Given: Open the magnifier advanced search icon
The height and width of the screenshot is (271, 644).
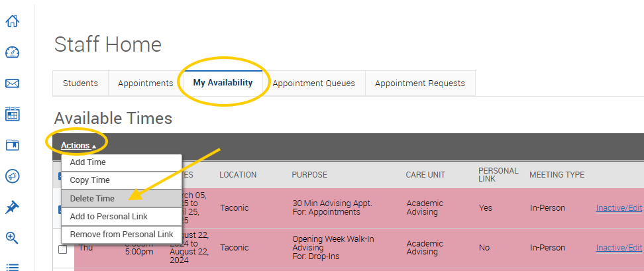Looking at the screenshot, I should [12, 237].
